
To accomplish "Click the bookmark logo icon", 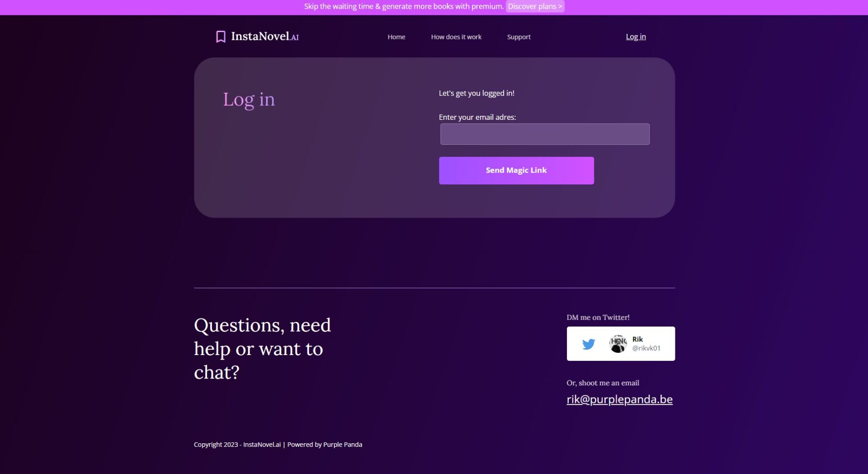I will 221,37.
